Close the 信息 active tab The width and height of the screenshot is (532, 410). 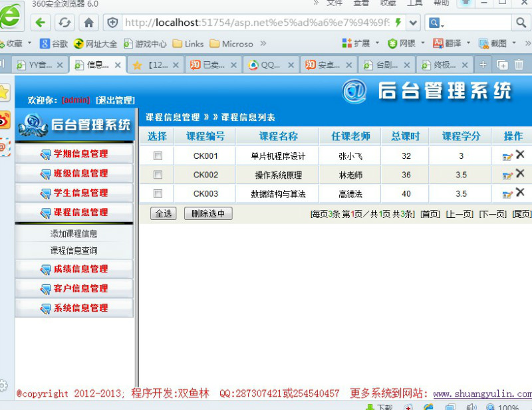(x=118, y=64)
